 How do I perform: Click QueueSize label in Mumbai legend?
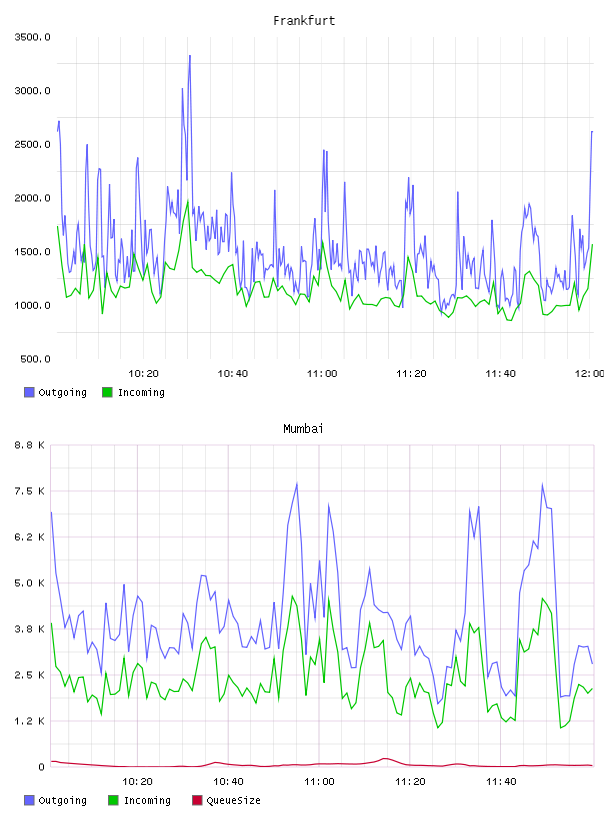[233, 800]
